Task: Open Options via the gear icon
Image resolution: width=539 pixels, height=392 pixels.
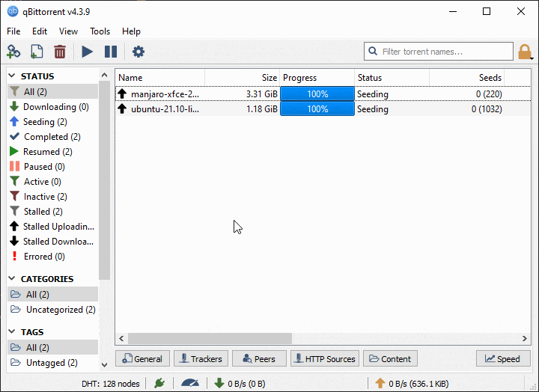Action: pos(138,52)
